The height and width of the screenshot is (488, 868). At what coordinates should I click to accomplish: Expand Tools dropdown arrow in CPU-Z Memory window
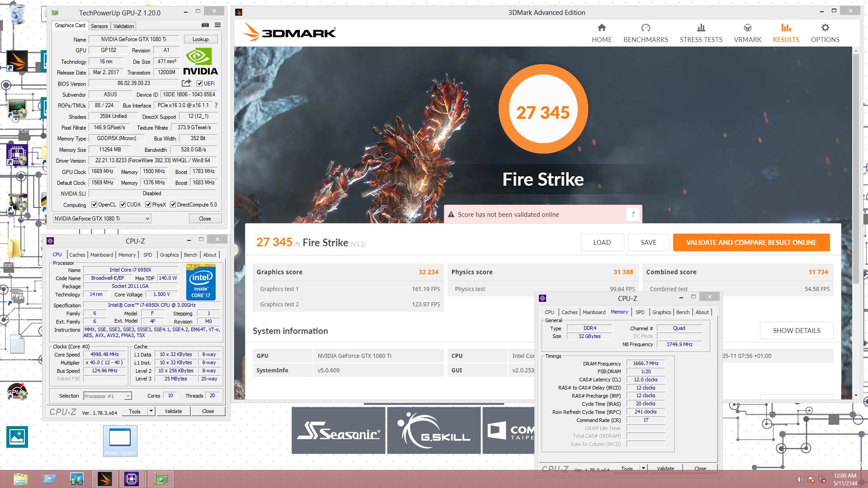pyautogui.click(x=643, y=469)
